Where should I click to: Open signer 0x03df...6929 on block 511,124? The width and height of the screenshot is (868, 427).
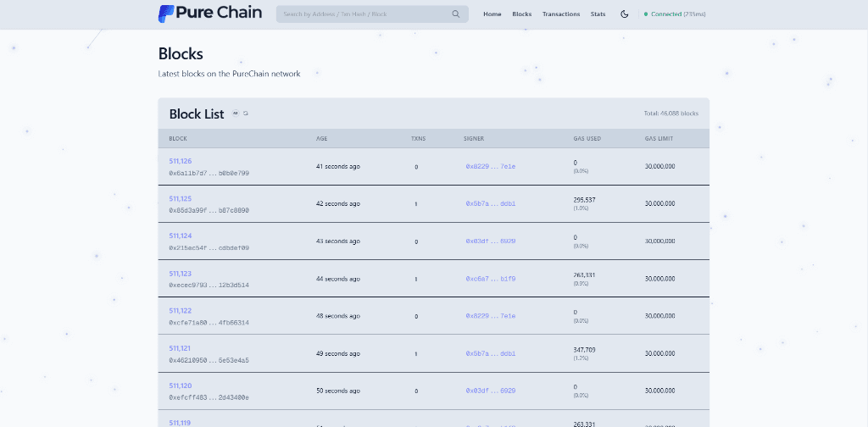491,241
